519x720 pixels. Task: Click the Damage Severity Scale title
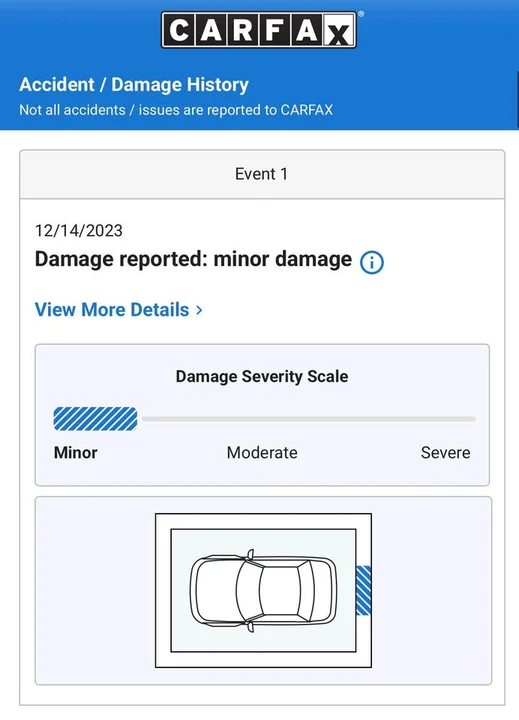click(x=262, y=377)
